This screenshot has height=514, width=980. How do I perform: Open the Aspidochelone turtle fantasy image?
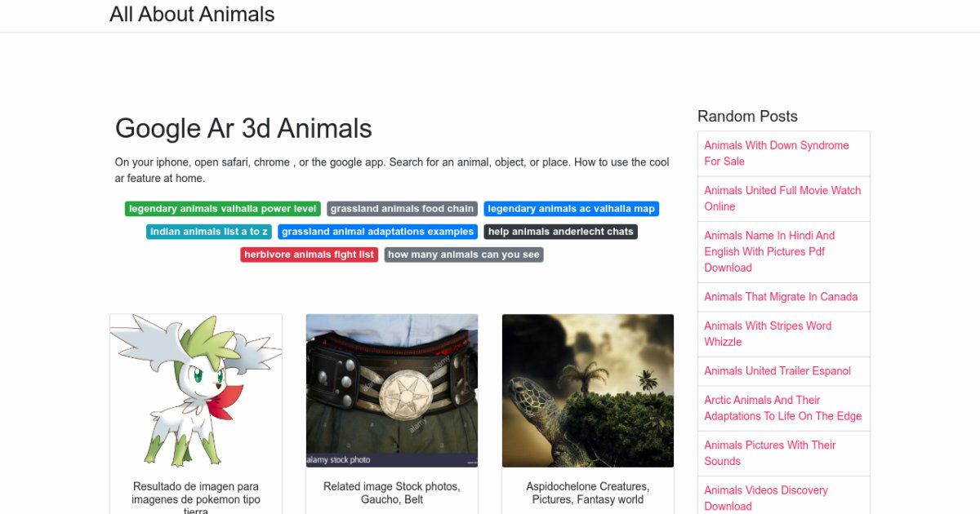588,391
